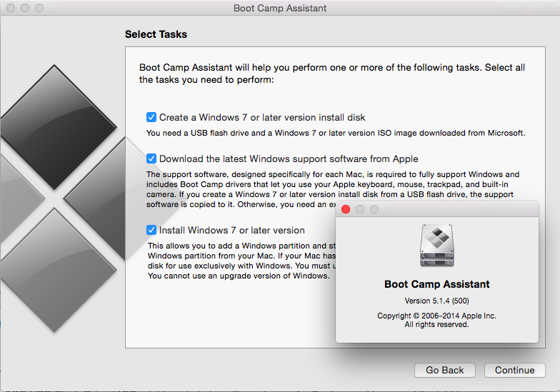Viewport: 560px width, 392px height.
Task: Close the About Boot Camp Assistant window
Action: click(346, 209)
